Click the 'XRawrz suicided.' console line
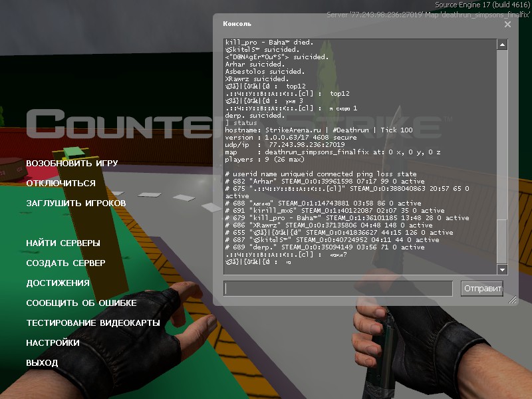This screenshot has height=399, width=532. point(257,78)
